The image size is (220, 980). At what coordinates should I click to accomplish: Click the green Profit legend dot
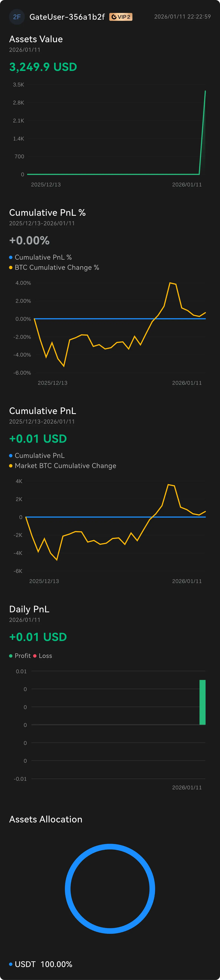click(x=11, y=655)
